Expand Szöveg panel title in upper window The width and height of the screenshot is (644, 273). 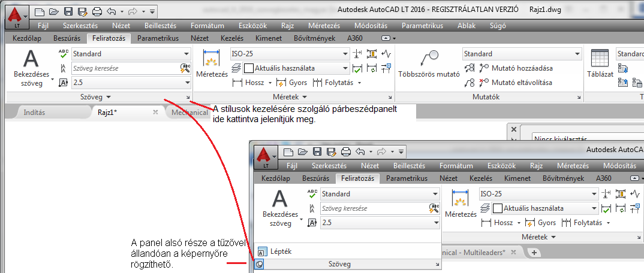tap(95, 97)
